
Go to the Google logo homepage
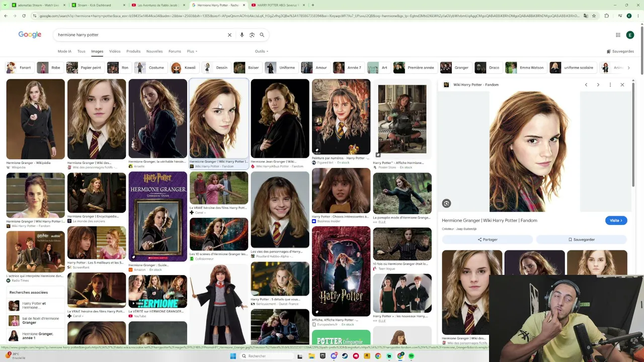30,35
